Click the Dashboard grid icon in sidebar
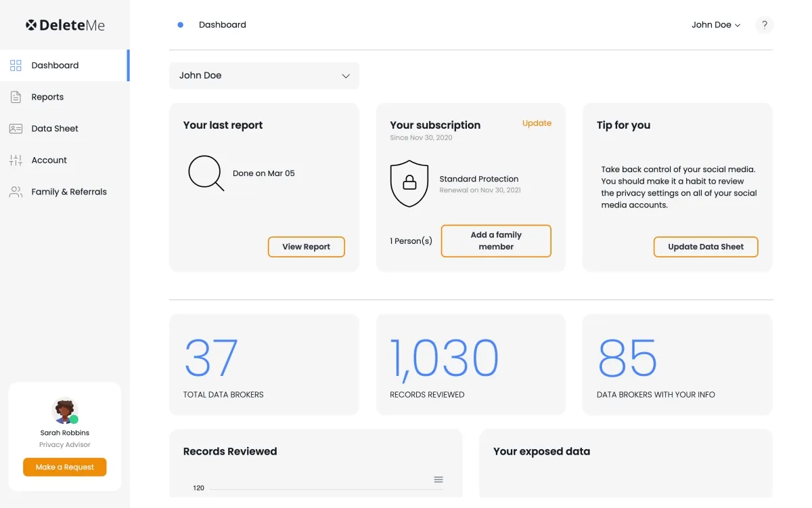This screenshot has width=812, height=508. coord(16,66)
